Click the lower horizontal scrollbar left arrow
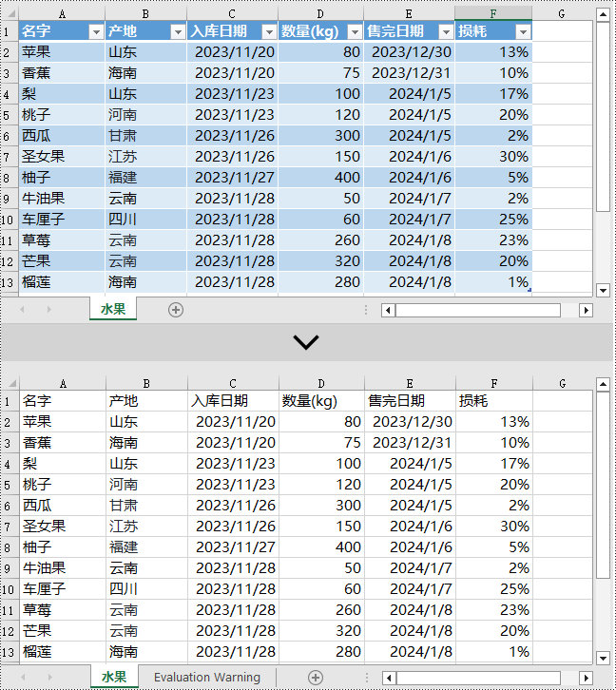Viewport: 616px width, 690px height. [389, 678]
